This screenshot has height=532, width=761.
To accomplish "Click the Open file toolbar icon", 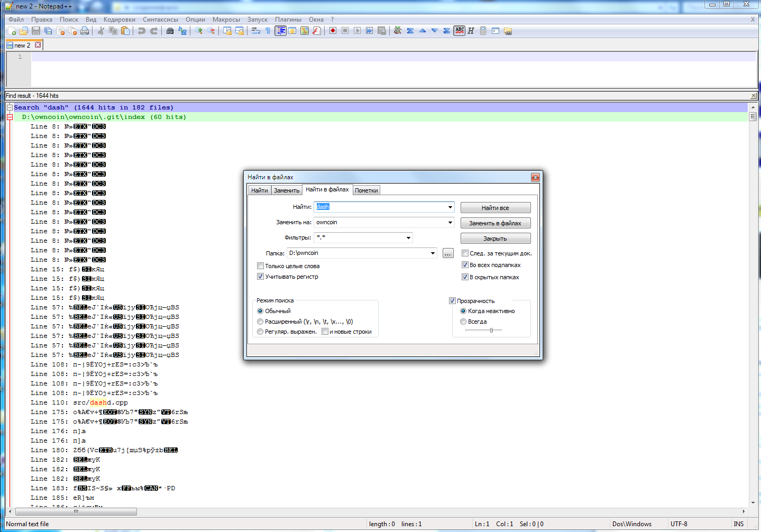I will [x=24, y=31].
